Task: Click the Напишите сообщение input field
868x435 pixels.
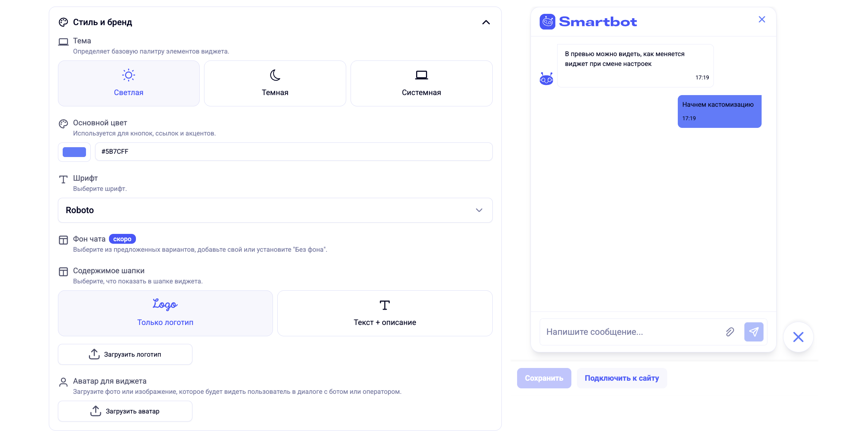Action: pyautogui.click(x=632, y=332)
